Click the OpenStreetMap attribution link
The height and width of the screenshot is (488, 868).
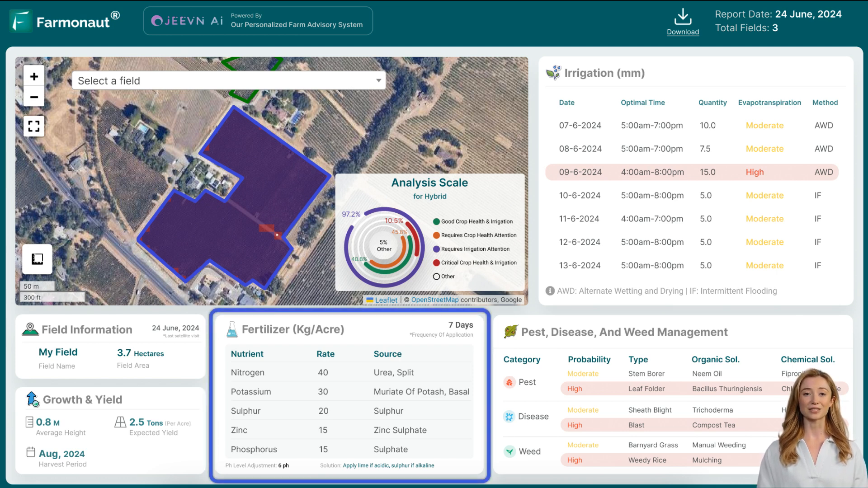click(434, 300)
